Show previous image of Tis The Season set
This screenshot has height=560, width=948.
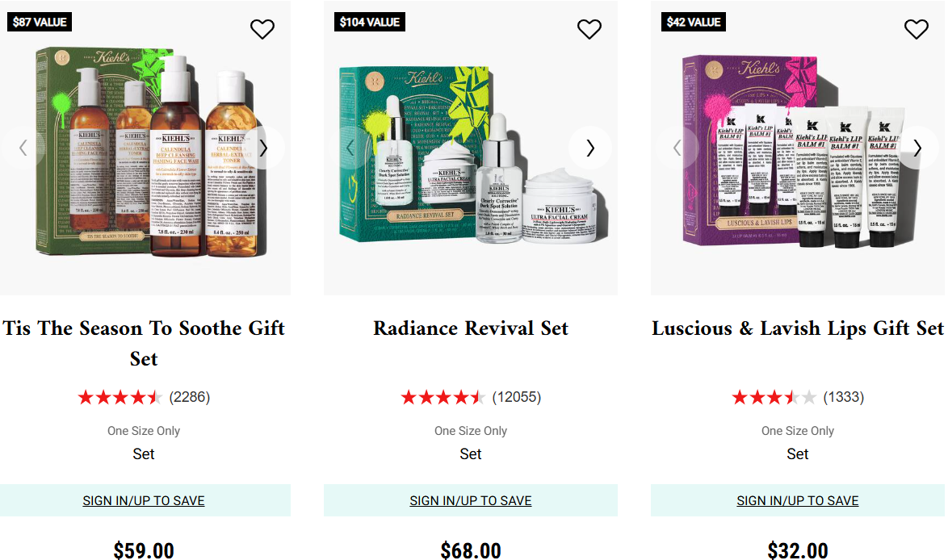tap(23, 148)
